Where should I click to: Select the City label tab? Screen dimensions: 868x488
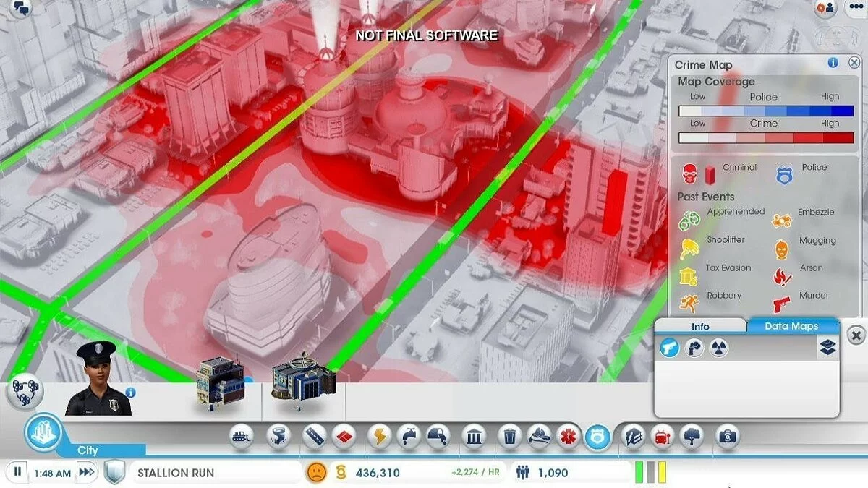tap(88, 450)
